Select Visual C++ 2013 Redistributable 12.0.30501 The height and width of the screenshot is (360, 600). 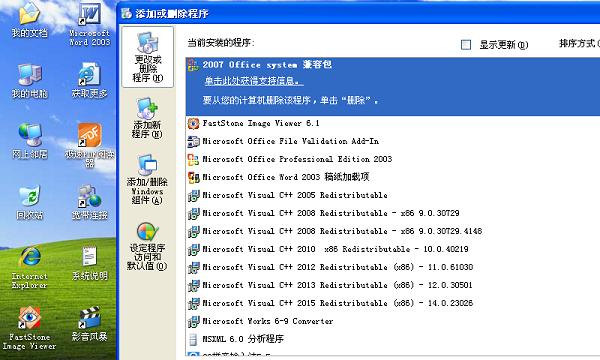(393, 285)
